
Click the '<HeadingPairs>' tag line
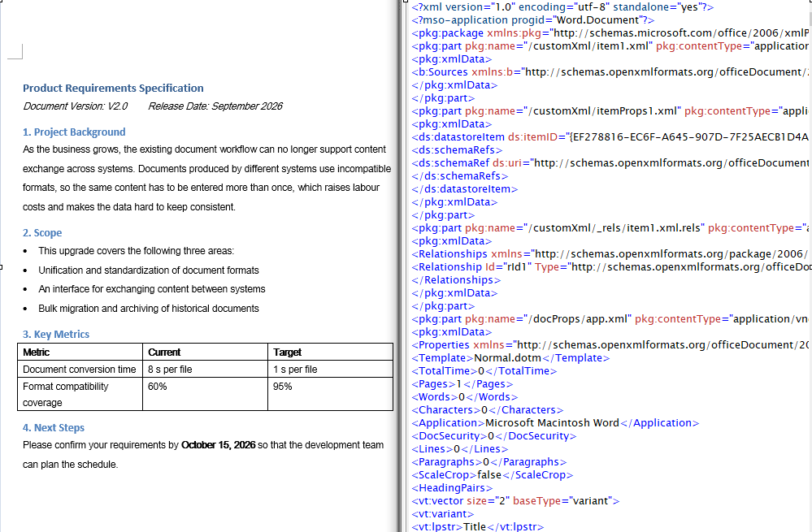(452, 488)
